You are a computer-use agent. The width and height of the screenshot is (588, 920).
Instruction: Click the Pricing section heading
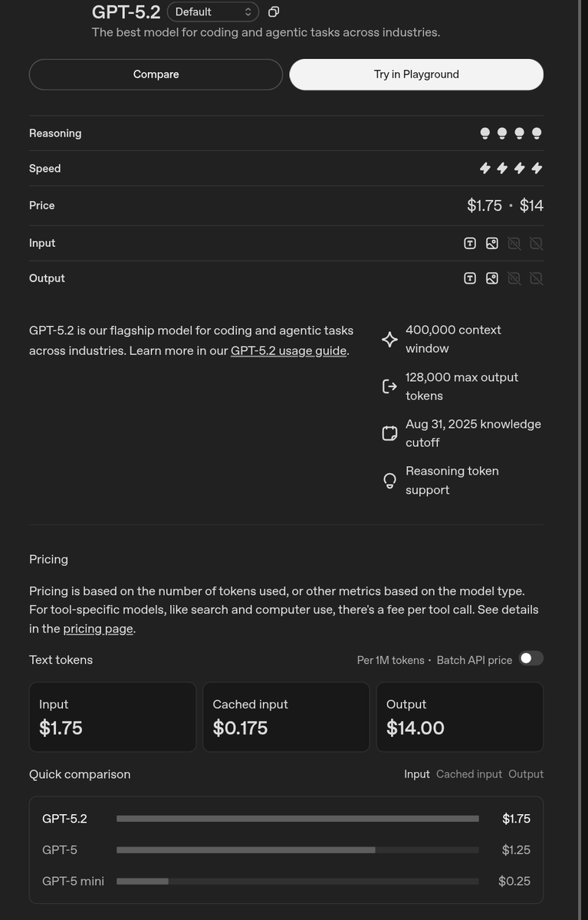coord(48,560)
